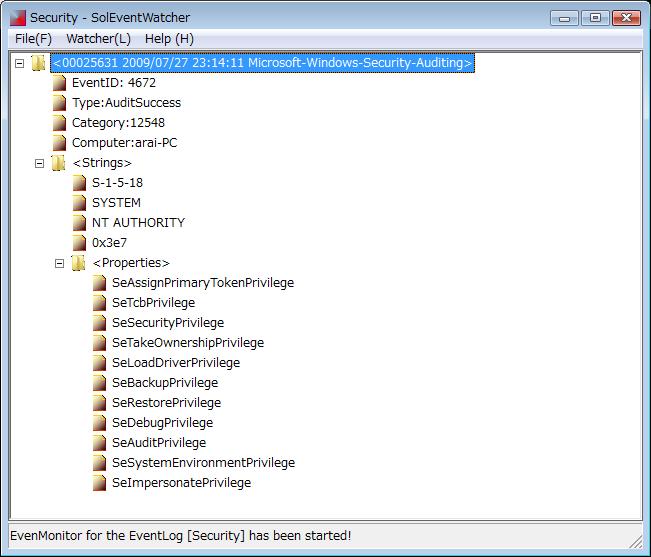The height and width of the screenshot is (557, 651).
Task: Click the icon beside SeSecurityPrivilege
Action: pos(99,323)
